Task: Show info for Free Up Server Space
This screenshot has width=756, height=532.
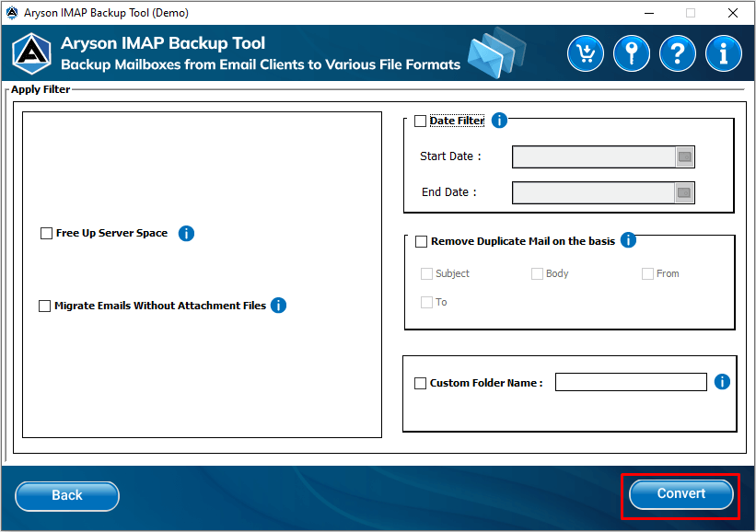Action: click(186, 233)
